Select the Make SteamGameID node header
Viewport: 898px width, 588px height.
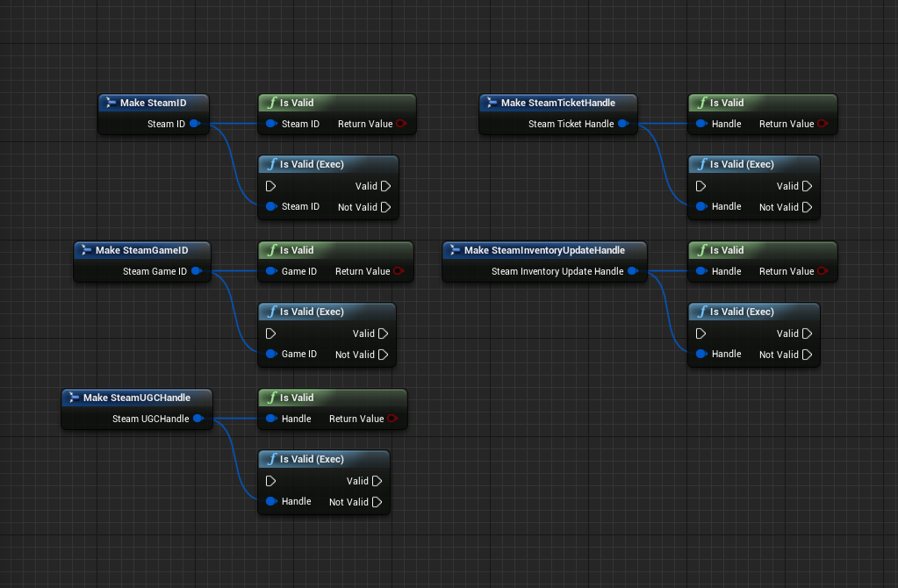141,250
